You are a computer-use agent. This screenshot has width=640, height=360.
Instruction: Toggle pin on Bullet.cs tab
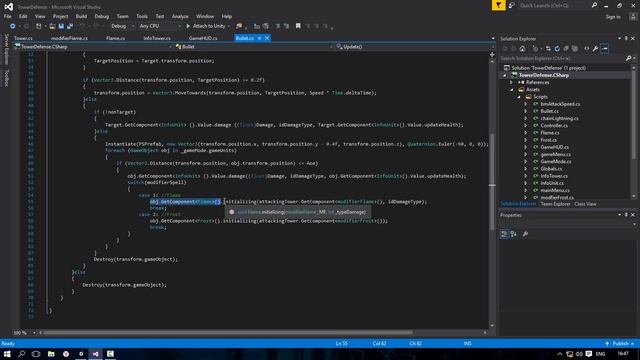(x=260, y=38)
